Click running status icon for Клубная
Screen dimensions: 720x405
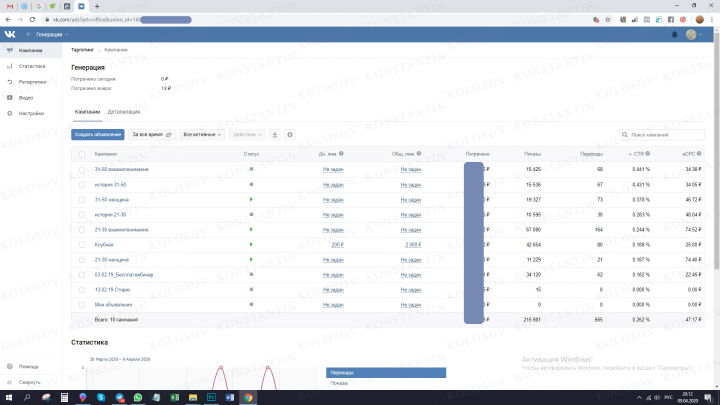251,244
